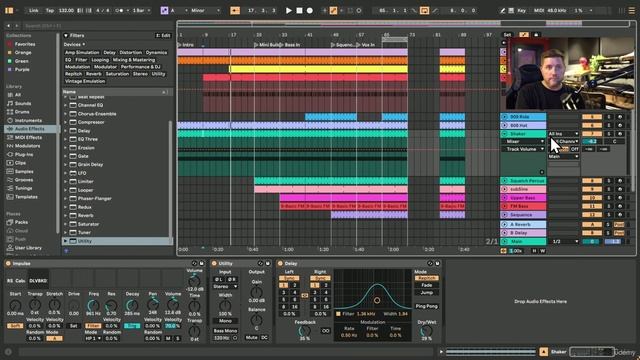Select the Dynamics filter tag
The width and height of the screenshot is (640, 360).
point(156,53)
